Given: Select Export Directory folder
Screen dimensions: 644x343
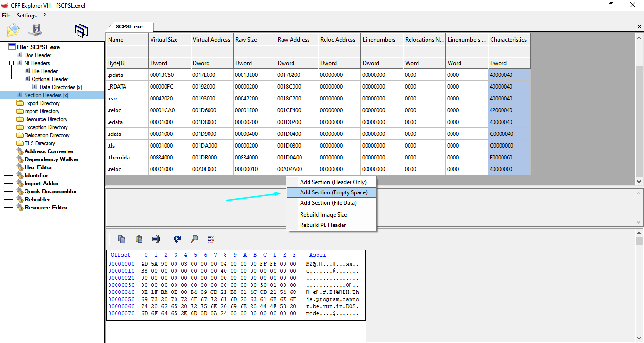Looking at the screenshot, I should pyautogui.click(x=42, y=103).
